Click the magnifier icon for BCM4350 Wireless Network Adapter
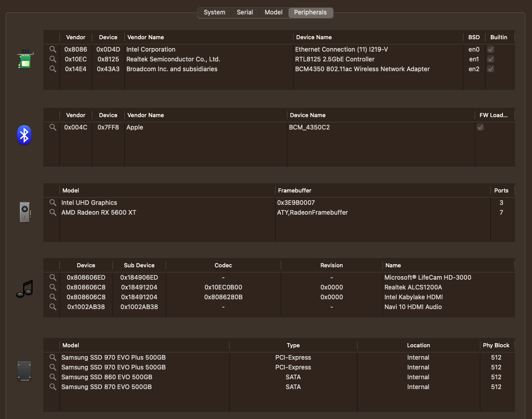Screen dimensions: 532x419 tap(53, 69)
